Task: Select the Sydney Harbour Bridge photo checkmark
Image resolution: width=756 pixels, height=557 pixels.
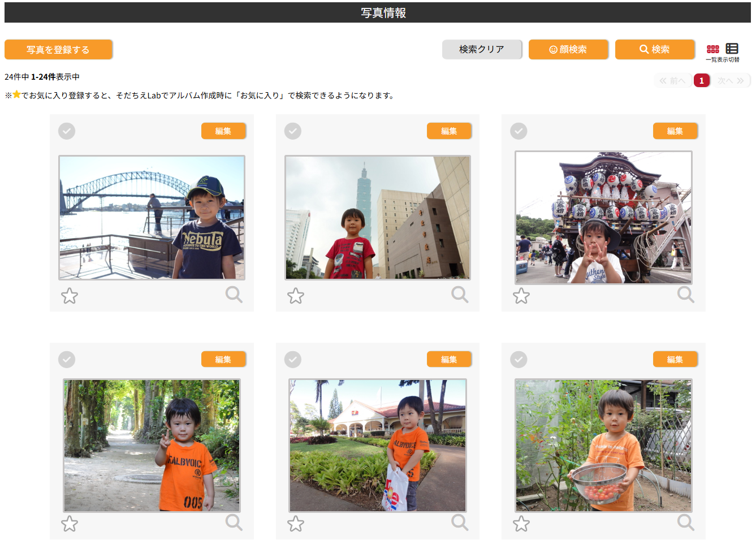Action: pyautogui.click(x=67, y=131)
